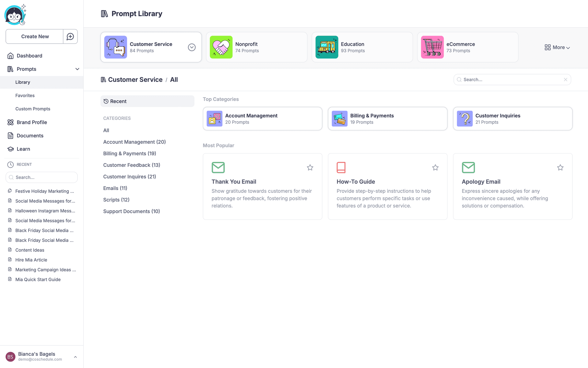
Task: Select the Brand Profile sidebar icon
Action: (x=10, y=122)
